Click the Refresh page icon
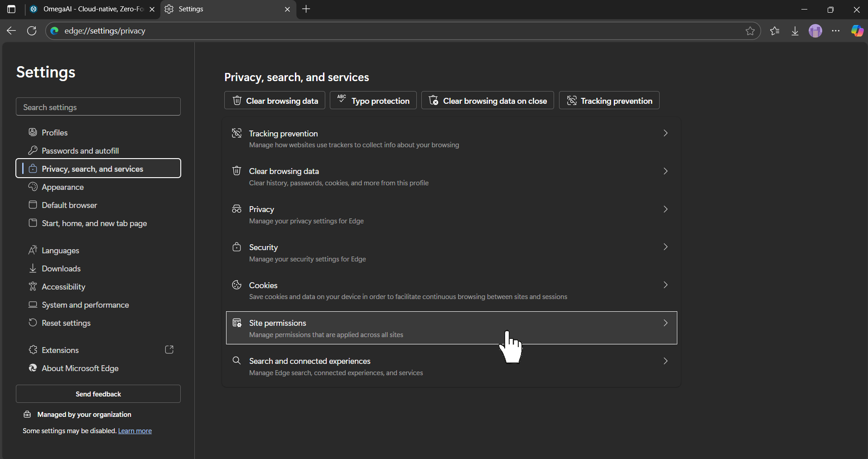 click(x=32, y=31)
